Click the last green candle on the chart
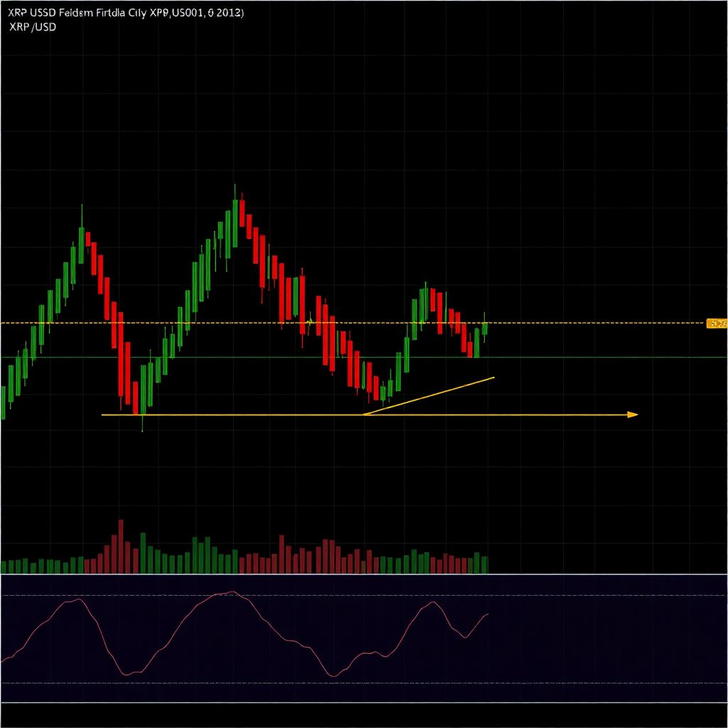The width and height of the screenshot is (728, 728). coord(485,328)
